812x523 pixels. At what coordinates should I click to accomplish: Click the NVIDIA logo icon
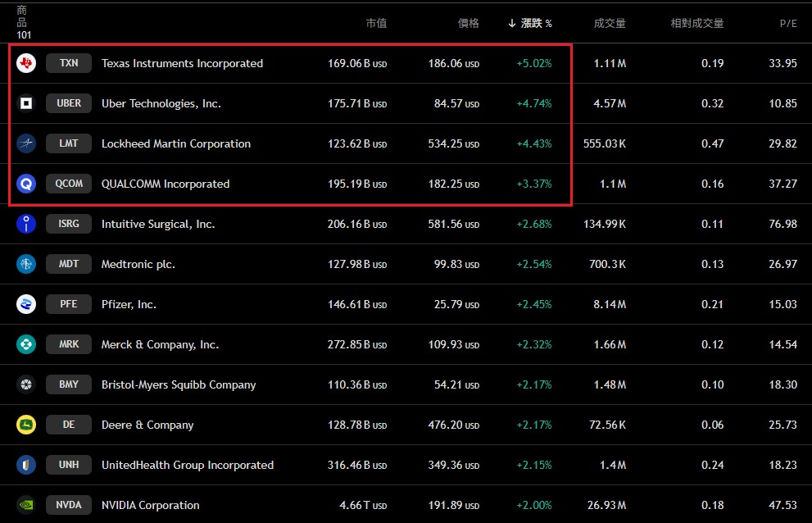(x=26, y=505)
